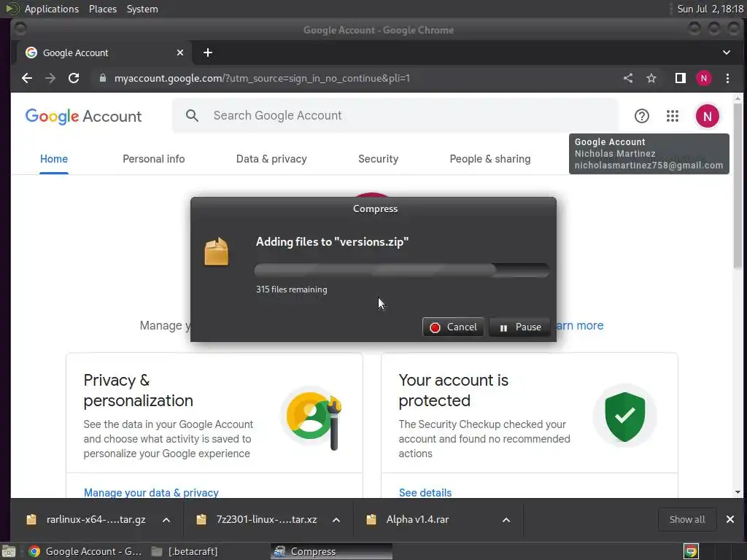Open the System menu
The height and width of the screenshot is (560, 747).
142,9
